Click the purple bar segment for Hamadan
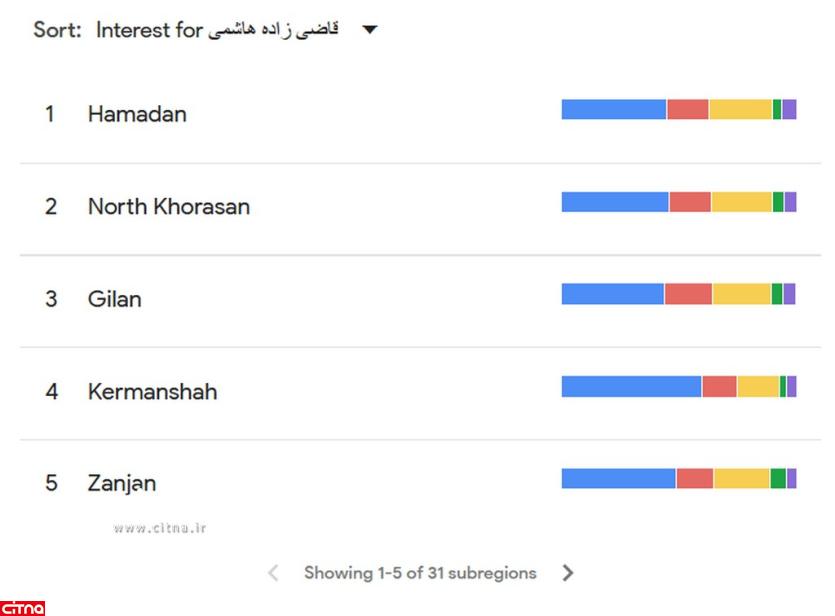 [789, 110]
